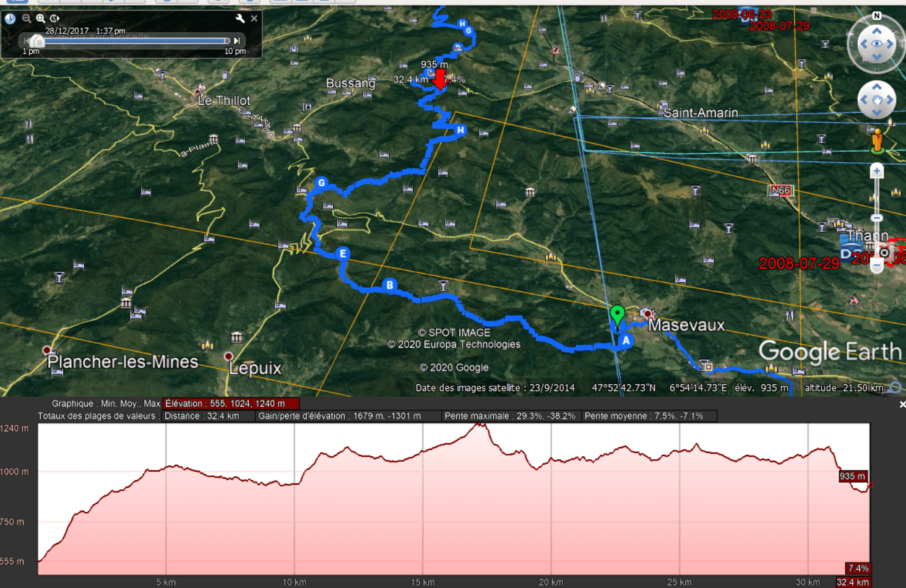Zoom in with plus button
This screenshot has width=906, height=588.
pos(876,171)
